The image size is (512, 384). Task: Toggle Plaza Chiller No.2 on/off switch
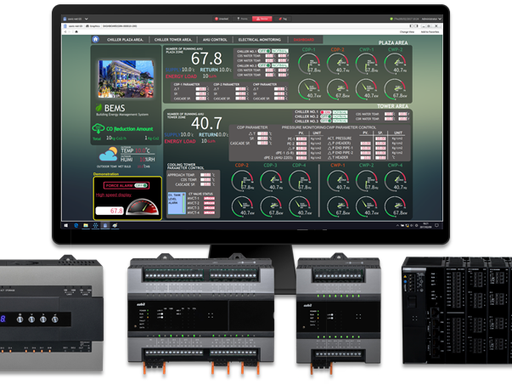(264, 65)
